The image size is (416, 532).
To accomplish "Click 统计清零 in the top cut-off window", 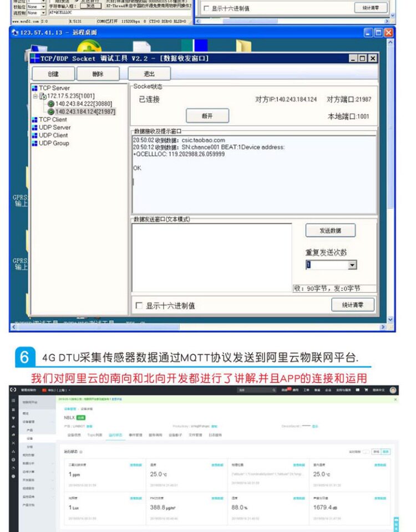I will coord(371,8).
